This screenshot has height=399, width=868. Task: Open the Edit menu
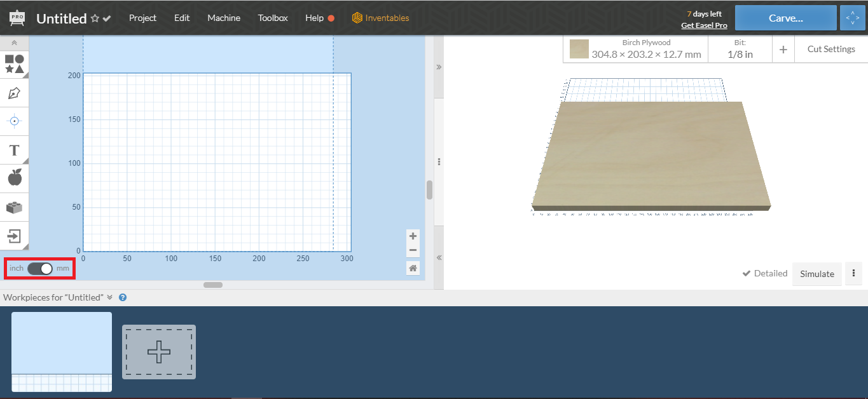pos(182,18)
